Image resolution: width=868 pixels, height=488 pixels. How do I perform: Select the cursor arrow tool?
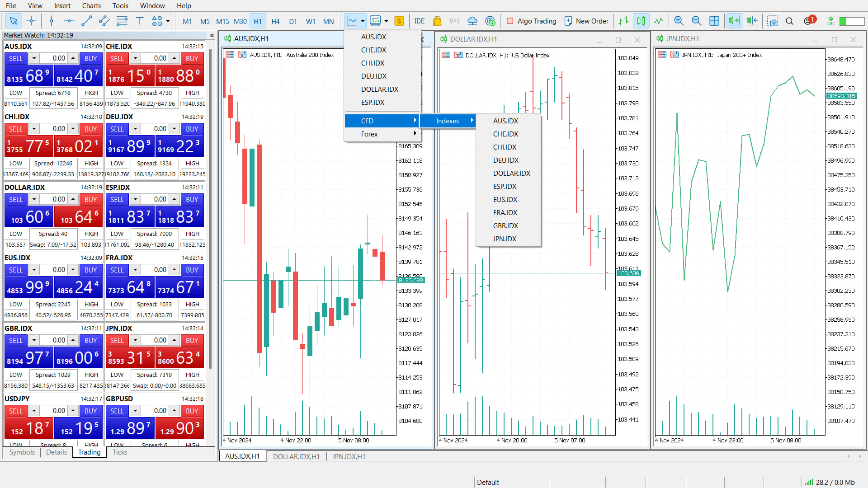tap(14, 21)
